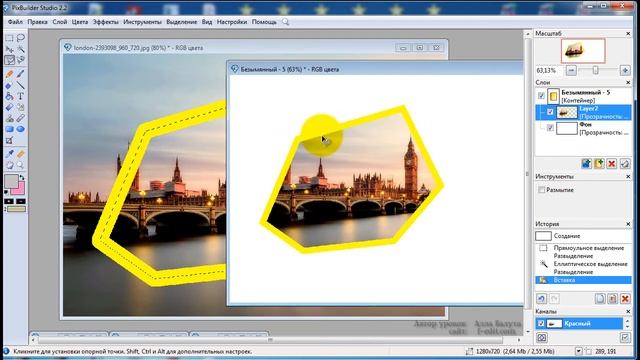Screen dimensions: 640x360
Task: Close the Масштаб panel
Action: pyautogui.click(x=628, y=33)
